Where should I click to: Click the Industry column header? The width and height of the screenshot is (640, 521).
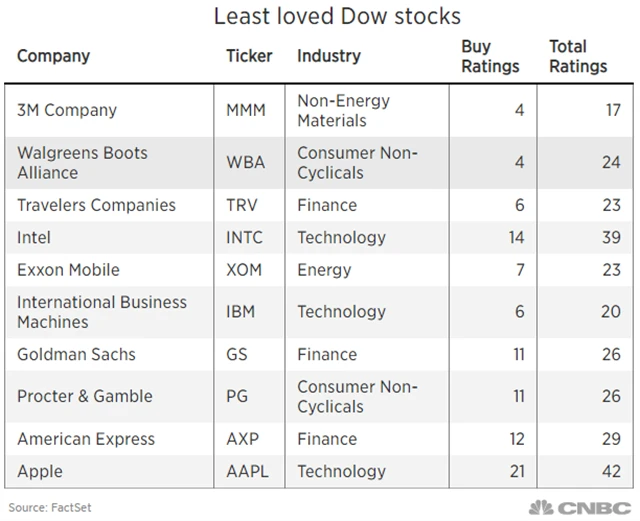[327, 55]
